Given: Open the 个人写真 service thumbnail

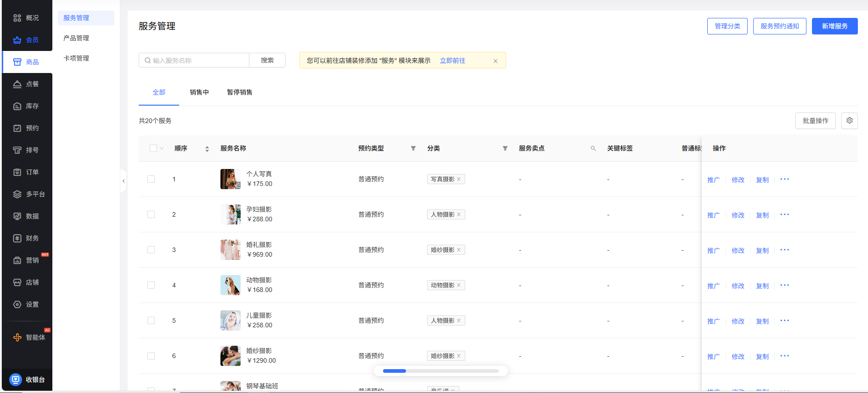Looking at the screenshot, I should (231, 179).
